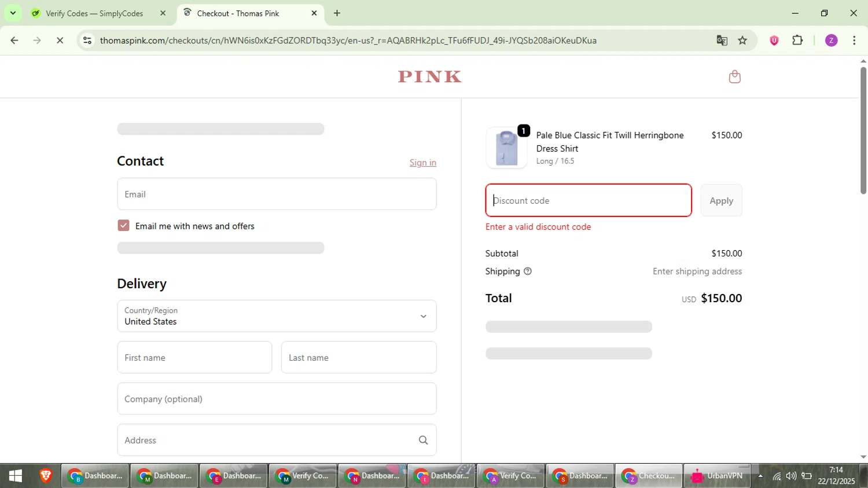Click the Enter a valid discount code message
This screenshot has width=868, height=488.
pos(538,227)
